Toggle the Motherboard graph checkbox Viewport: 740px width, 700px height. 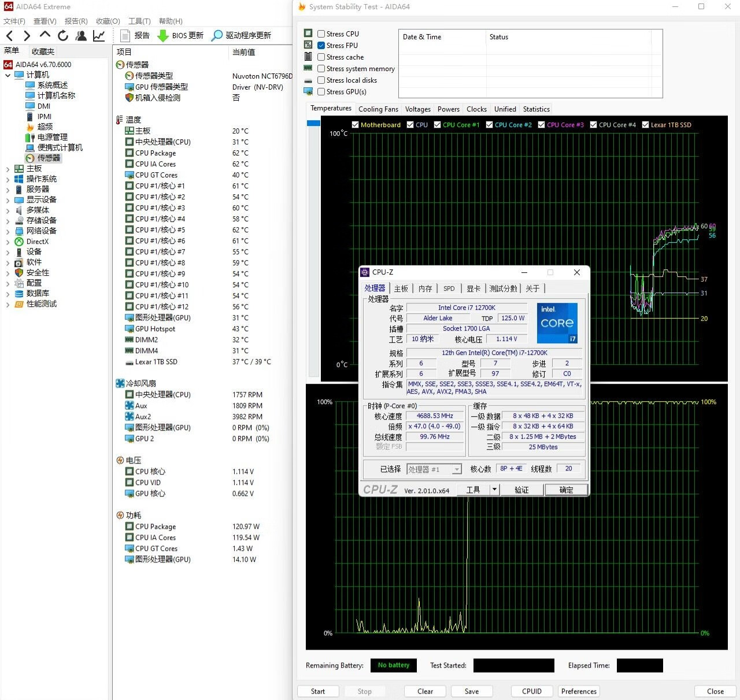(x=356, y=125)
